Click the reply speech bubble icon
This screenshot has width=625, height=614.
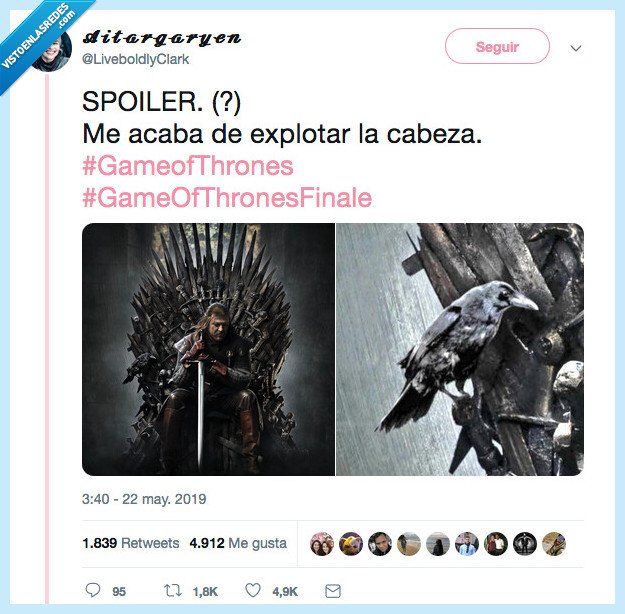93,590
